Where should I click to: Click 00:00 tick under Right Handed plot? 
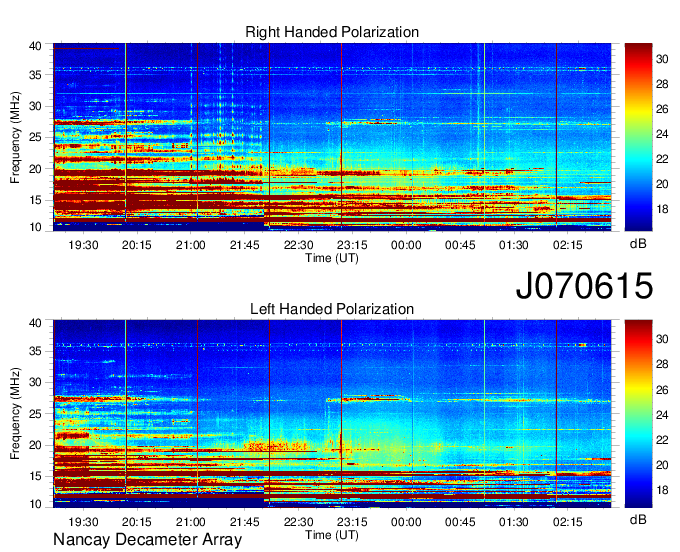coord(406,245)
